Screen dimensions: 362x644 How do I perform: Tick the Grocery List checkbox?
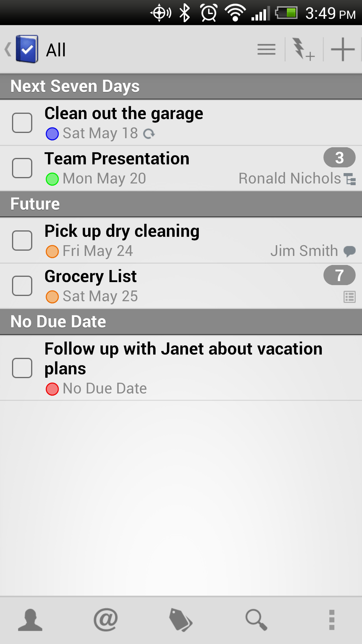coord(22,286)
